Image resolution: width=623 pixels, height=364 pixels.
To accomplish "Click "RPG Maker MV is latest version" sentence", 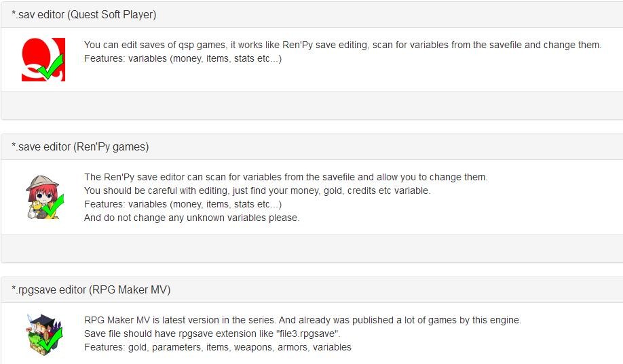I will click(302, 320).
